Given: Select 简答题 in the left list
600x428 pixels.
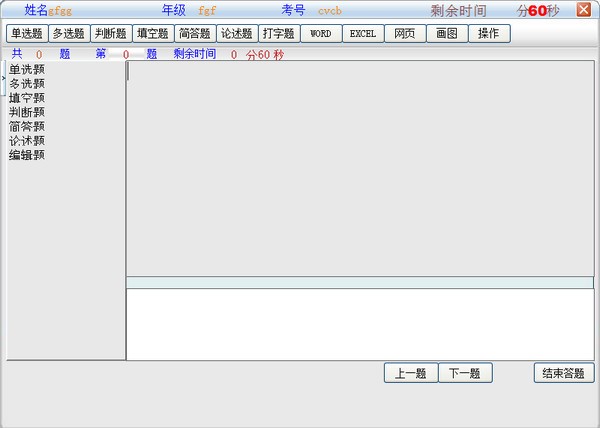Looking at the screenshot, I should click(27, 126).
